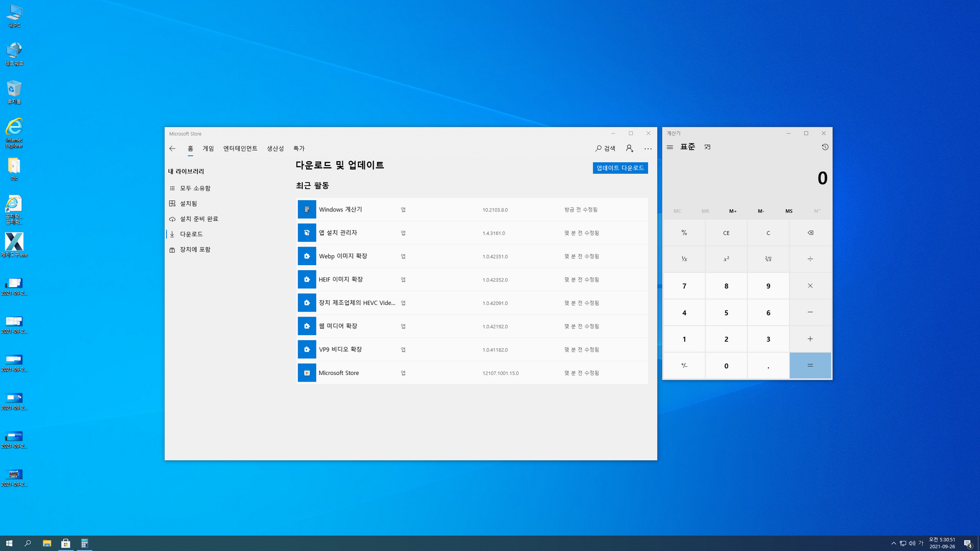Switch to the 엔터테인먼트 tab
The image size is (980, 551).
click(240, 148)
